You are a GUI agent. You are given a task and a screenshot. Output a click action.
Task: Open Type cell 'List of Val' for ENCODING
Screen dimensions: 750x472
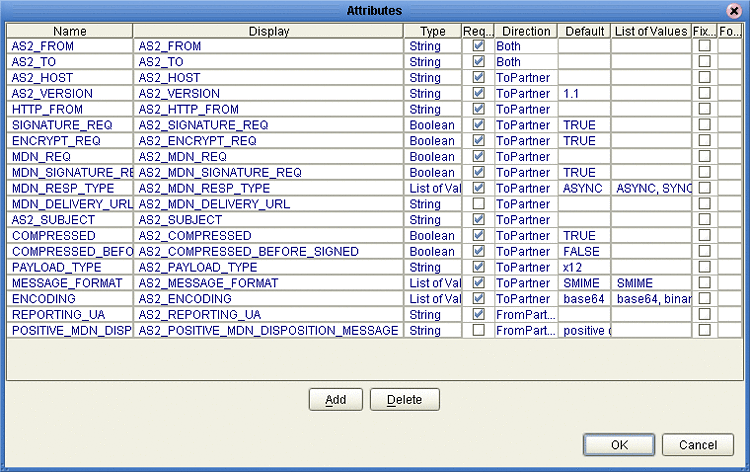point(433,299)
